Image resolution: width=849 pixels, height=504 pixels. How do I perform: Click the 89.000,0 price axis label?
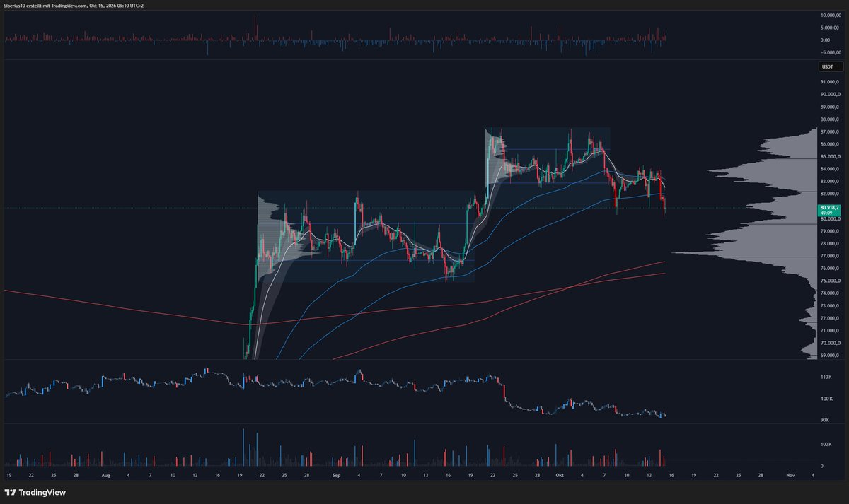click(829, 107)
